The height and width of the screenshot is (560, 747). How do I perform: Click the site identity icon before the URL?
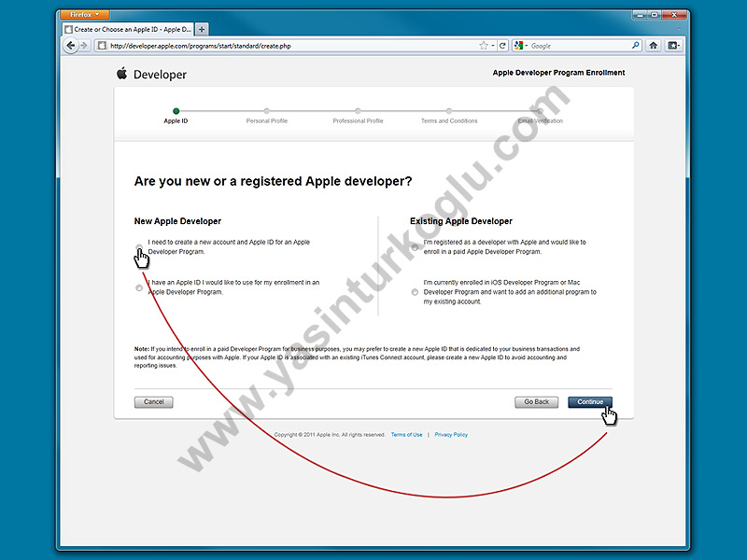pyautogui.click(x=102, y=46)
